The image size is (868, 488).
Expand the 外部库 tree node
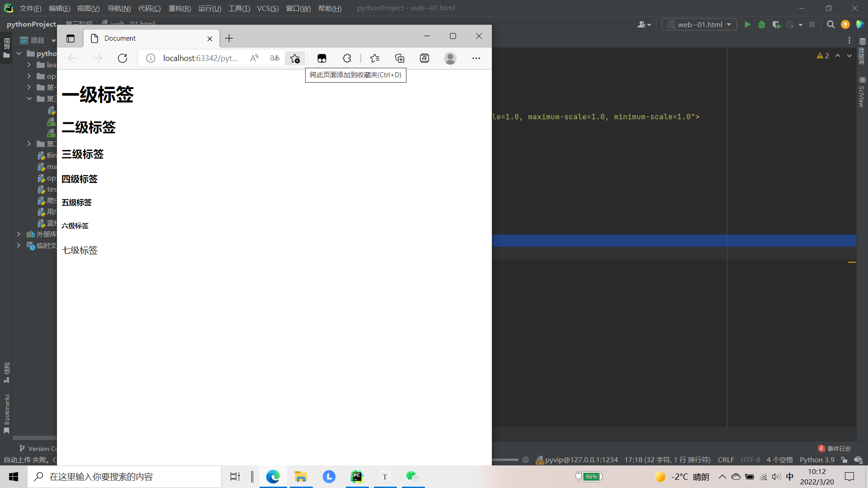pos(19,234)
